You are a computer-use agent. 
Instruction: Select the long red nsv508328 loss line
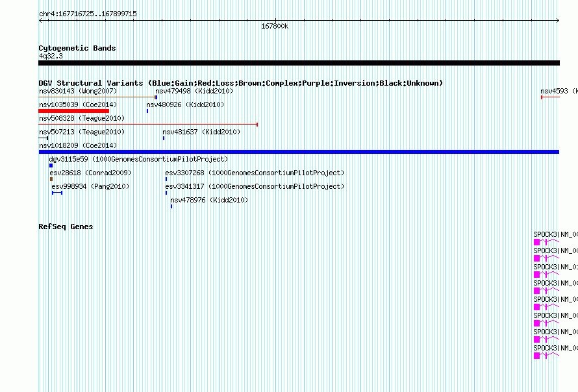click(x=148, y=125)
